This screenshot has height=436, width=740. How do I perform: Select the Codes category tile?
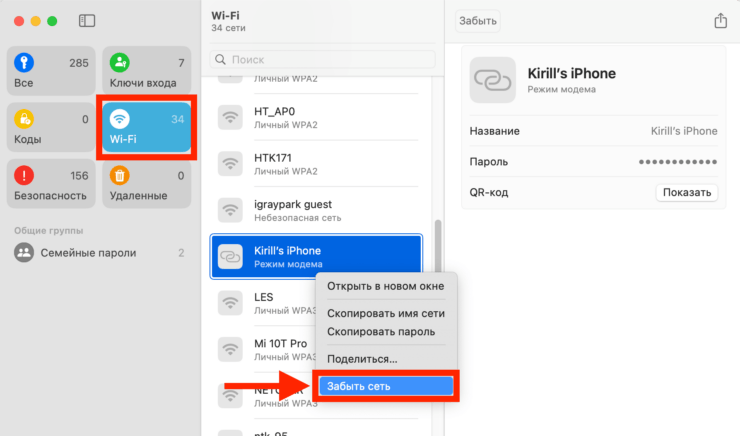51,128
